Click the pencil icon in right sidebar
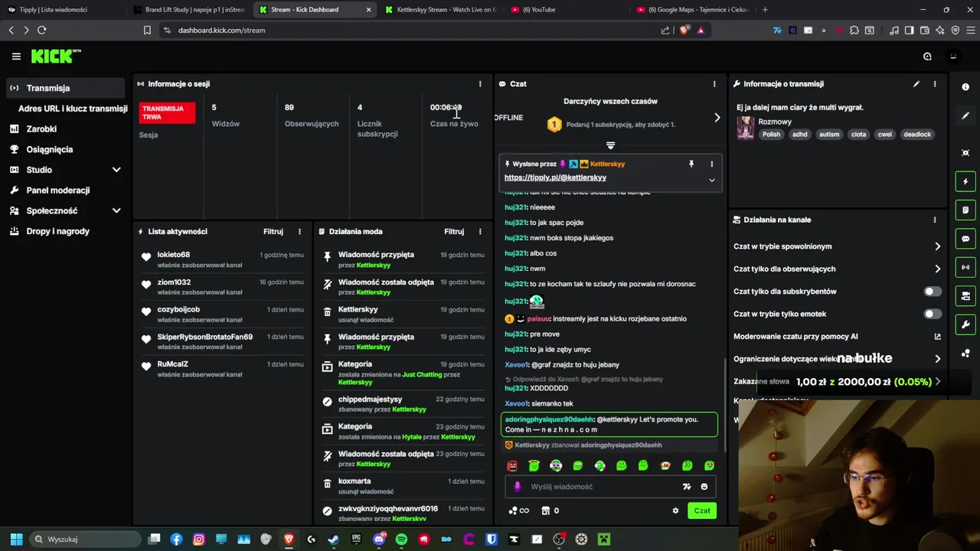The image size is (980, 551). pos(965,116)
